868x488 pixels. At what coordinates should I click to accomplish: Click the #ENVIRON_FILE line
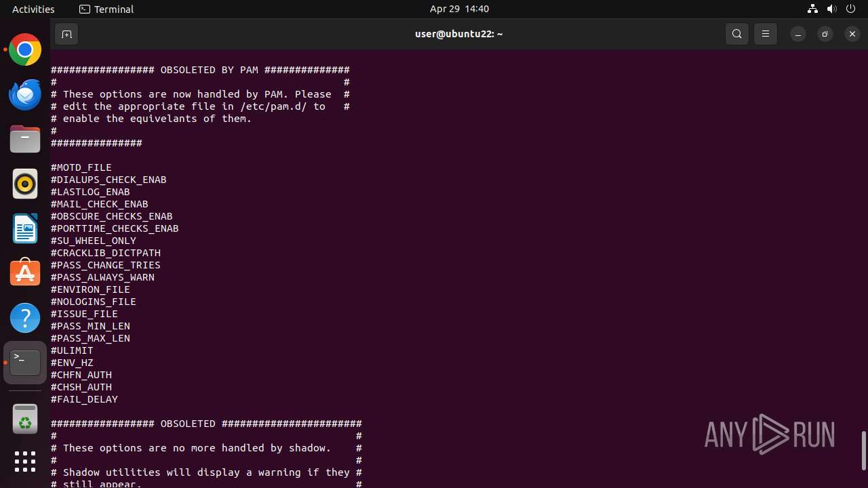point(90,289)
